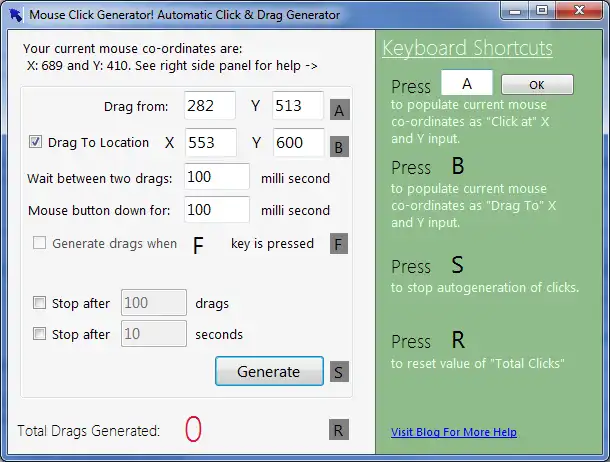610x462 pixels.
Task: Click the Stop after seconds value field
Action: click(x=154, y=334)
